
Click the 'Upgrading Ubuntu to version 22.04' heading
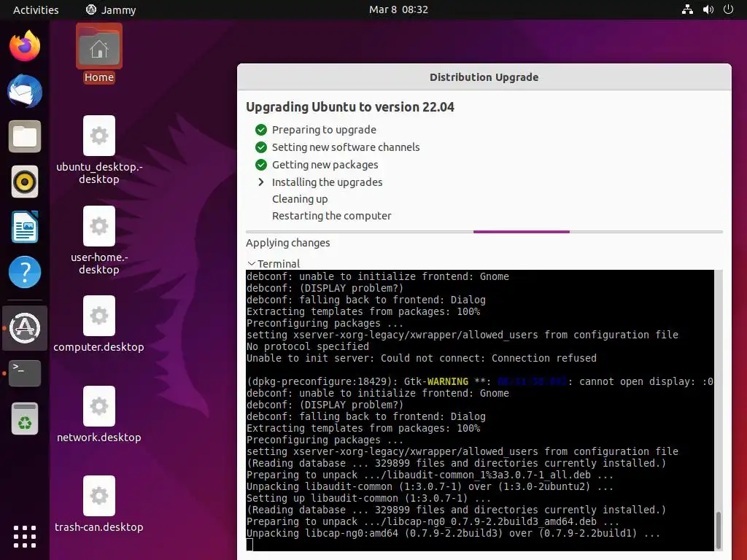coord(350,106)
